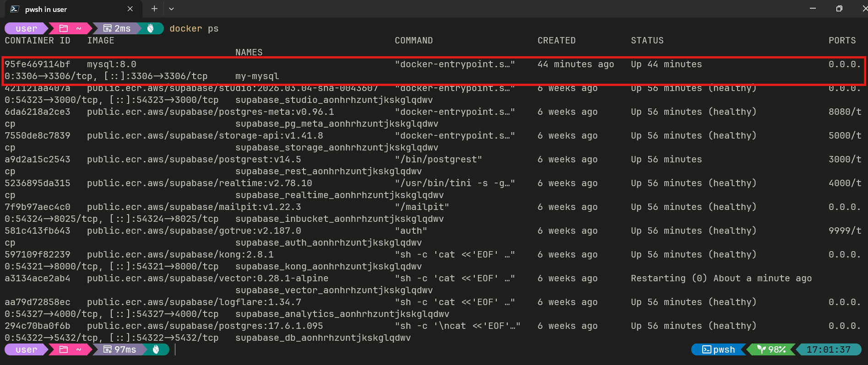
Task: Click the hand icon in bottom prompt
Action: [x=156, y=349]
